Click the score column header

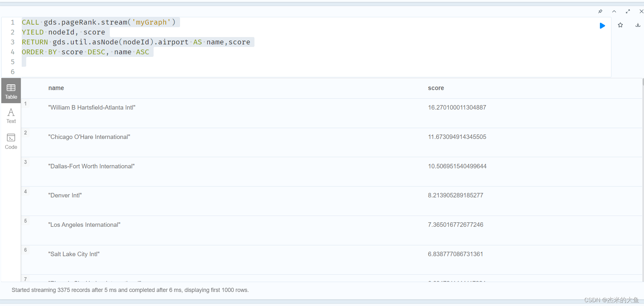click(x=436, y=88)
